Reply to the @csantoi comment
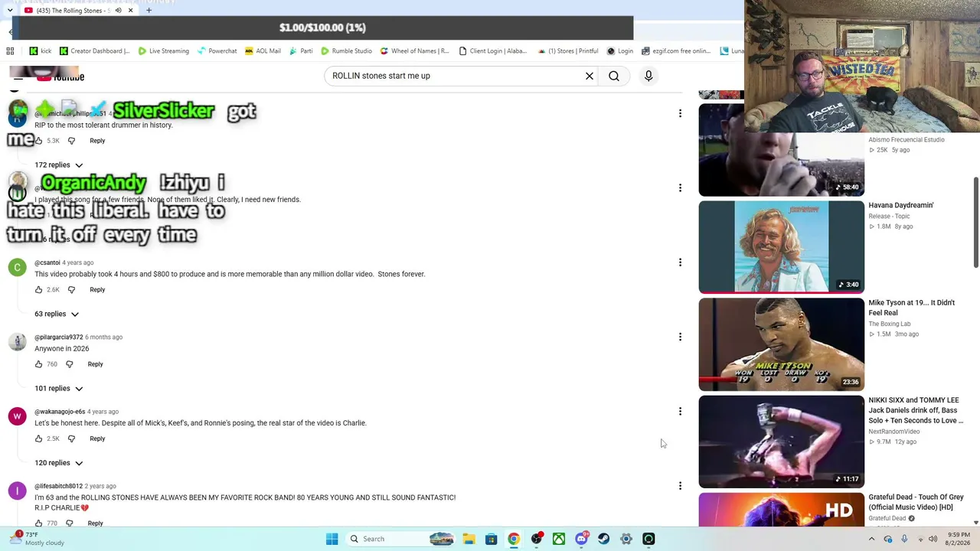Screen dimensions: 980x551 pos(97,290)
